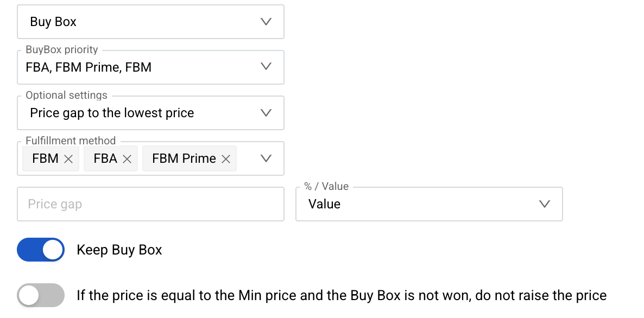Select the FBM chip in Fulfillment method

click(45, 159)
